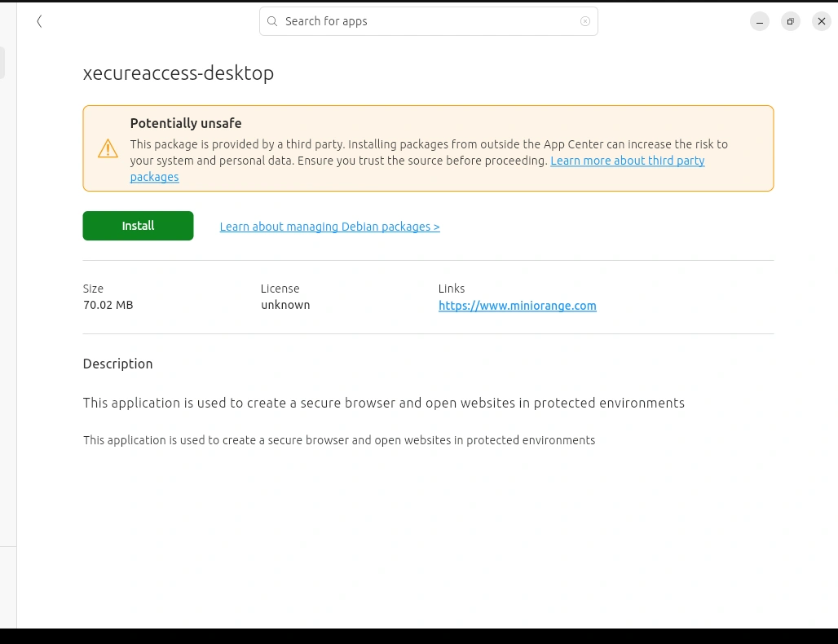Click the magnifier icon in the search bar

(272, 21)
